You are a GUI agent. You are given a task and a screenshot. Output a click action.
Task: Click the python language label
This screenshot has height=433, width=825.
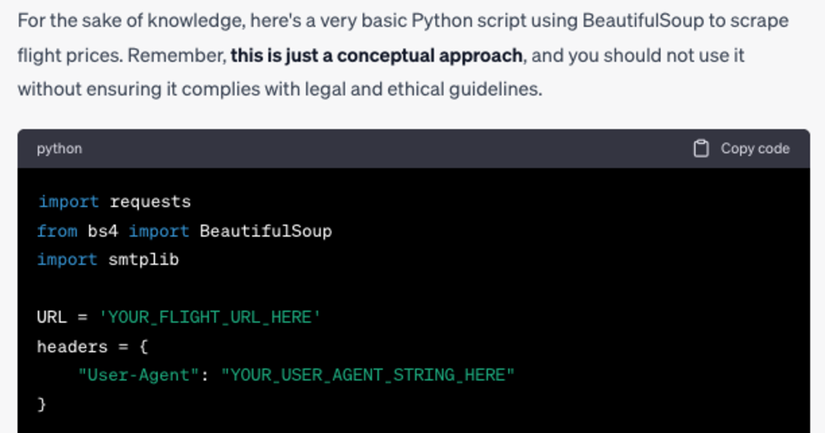(x=59, y=148)
